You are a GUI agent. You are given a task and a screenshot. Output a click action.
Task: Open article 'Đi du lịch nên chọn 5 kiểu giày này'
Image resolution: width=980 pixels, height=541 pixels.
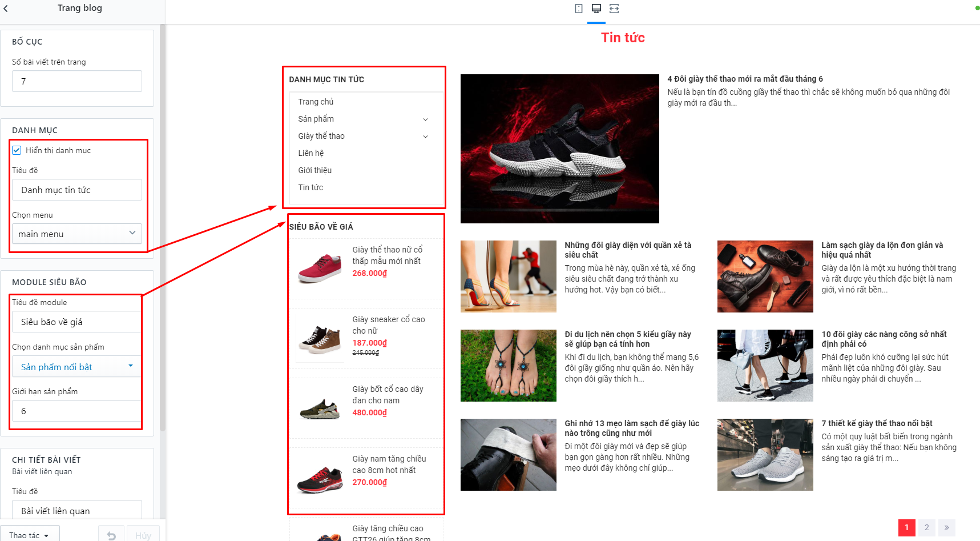pos(628,339)
